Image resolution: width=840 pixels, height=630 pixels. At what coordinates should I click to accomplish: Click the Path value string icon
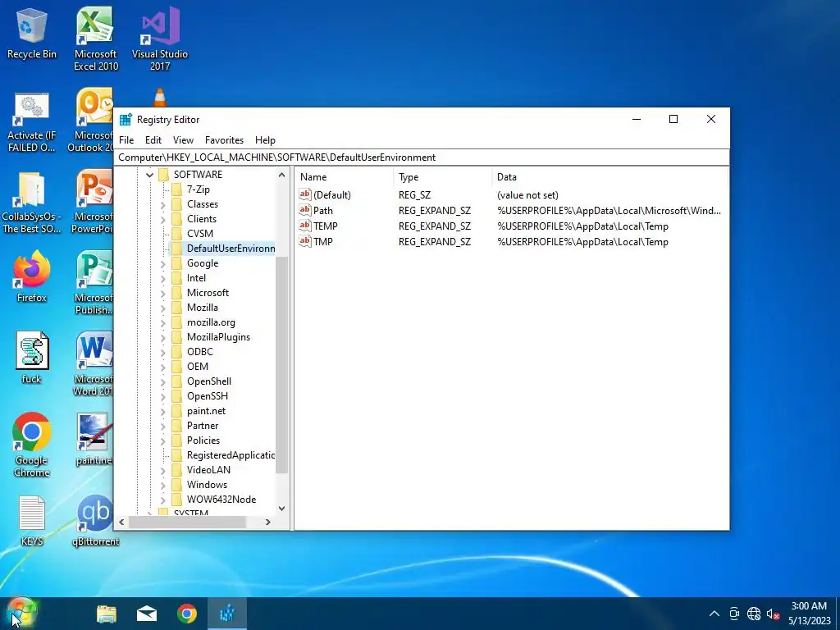(305, 210)
